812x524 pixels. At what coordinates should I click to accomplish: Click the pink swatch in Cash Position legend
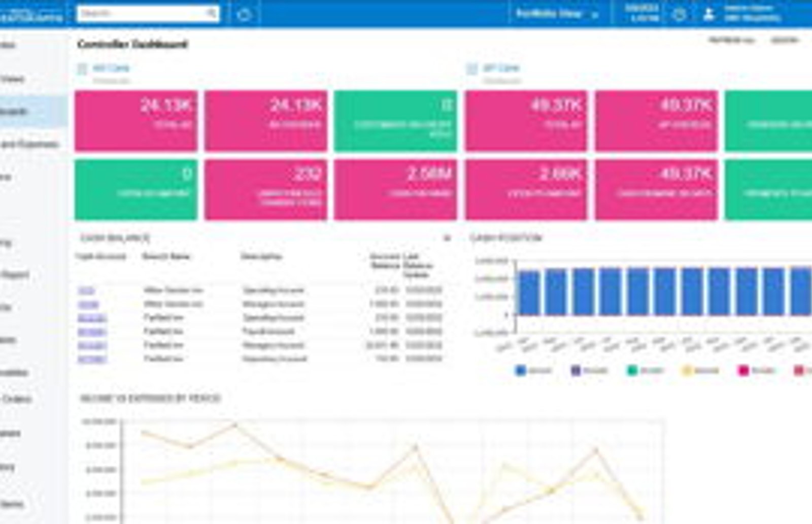(743, 370)
